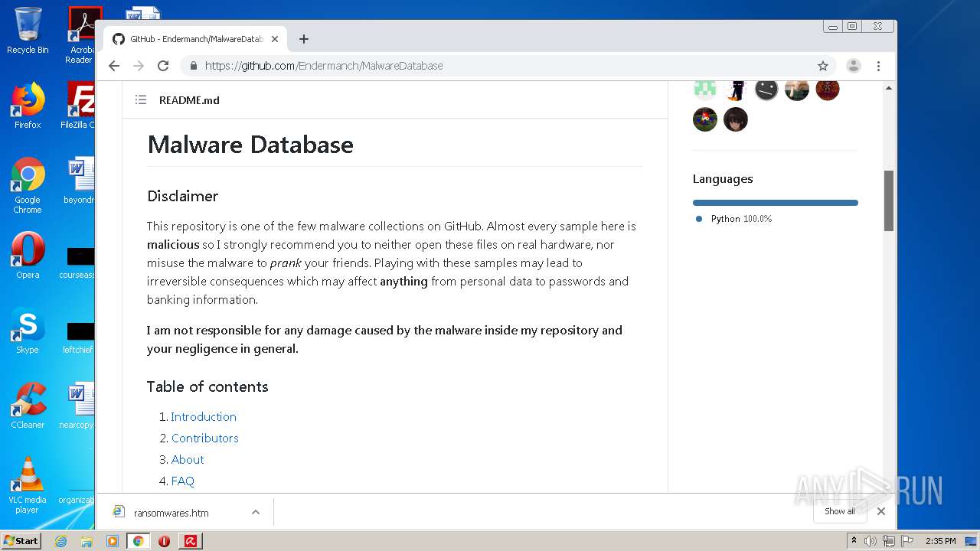980x551 pixels.
Task: Open the Introduction link
Action: [x=204, y=416]
